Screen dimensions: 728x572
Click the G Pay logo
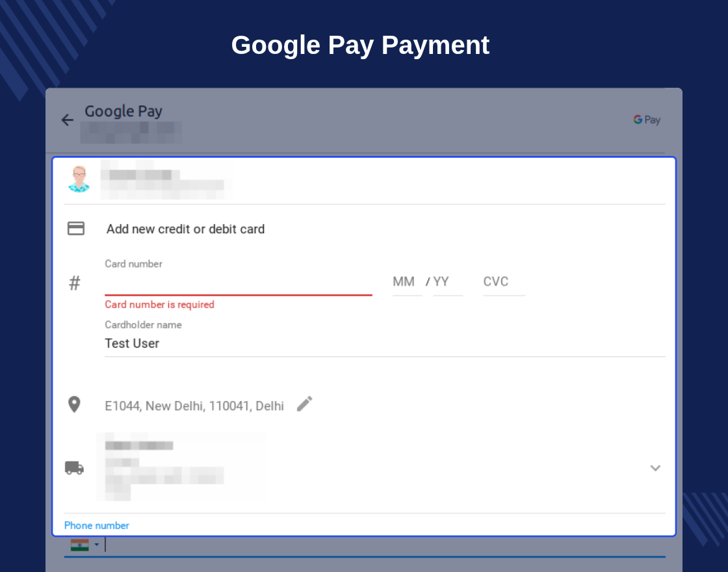tap(647, 120)
